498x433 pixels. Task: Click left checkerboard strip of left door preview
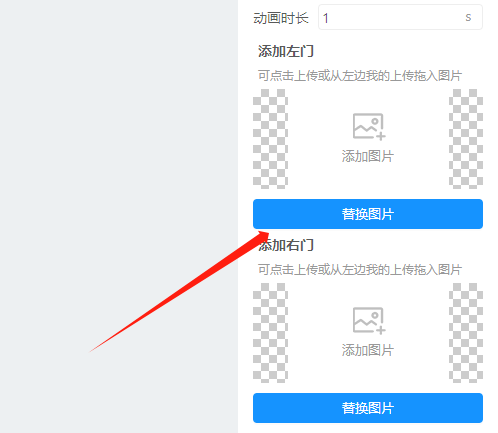pos(270,139)
